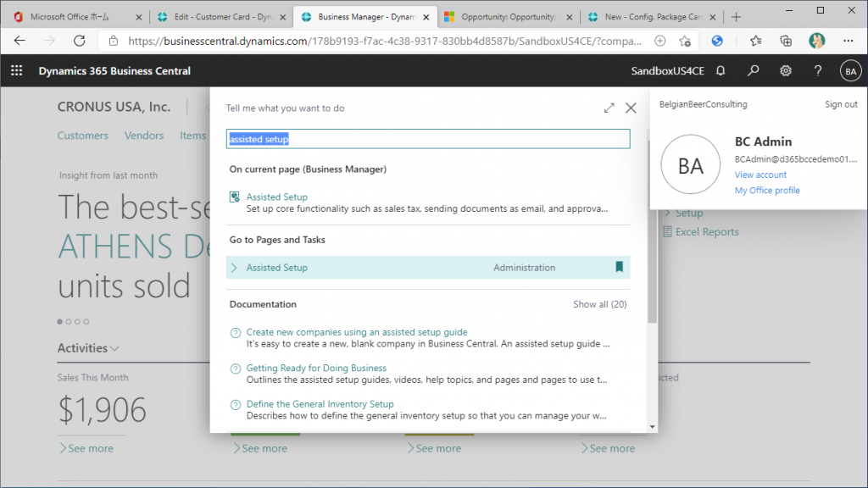Click the browser back arrow
The width and height of the screenshot is (868, 488).
(x=20, y=41)
